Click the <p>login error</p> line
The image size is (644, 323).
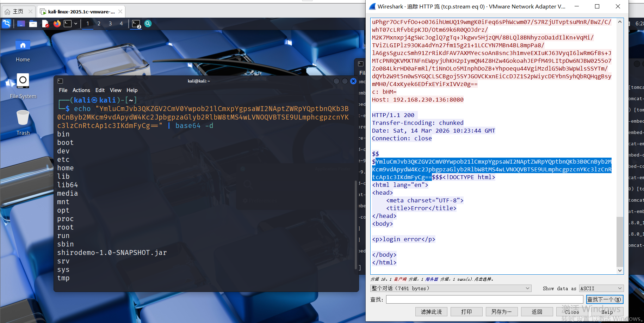coord(404,239)
